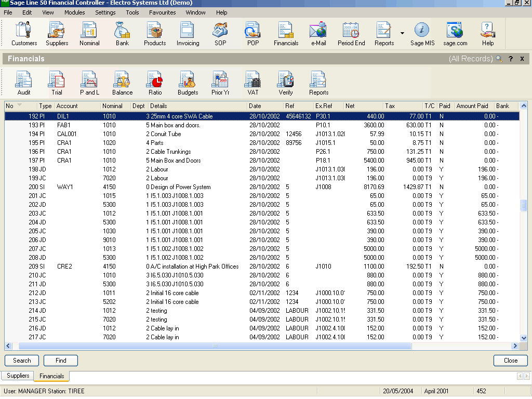
Task: Open the Help menu
Action: click(x=221, y=12)
